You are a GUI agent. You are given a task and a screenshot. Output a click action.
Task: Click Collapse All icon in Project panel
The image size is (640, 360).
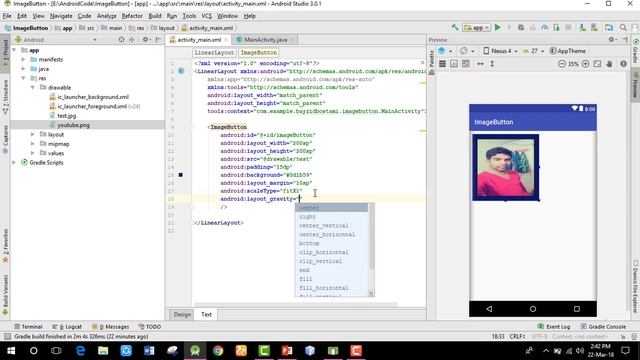(131, 40)
